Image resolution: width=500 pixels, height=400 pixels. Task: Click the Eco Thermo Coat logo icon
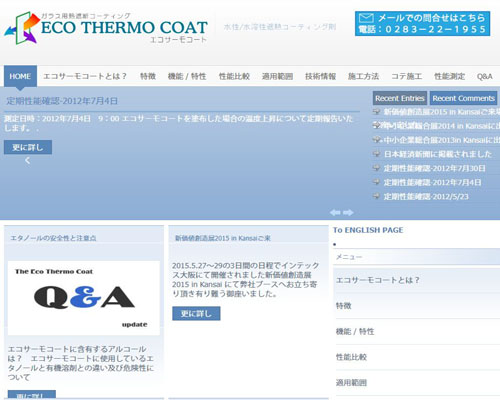click(x=22, y=28)
